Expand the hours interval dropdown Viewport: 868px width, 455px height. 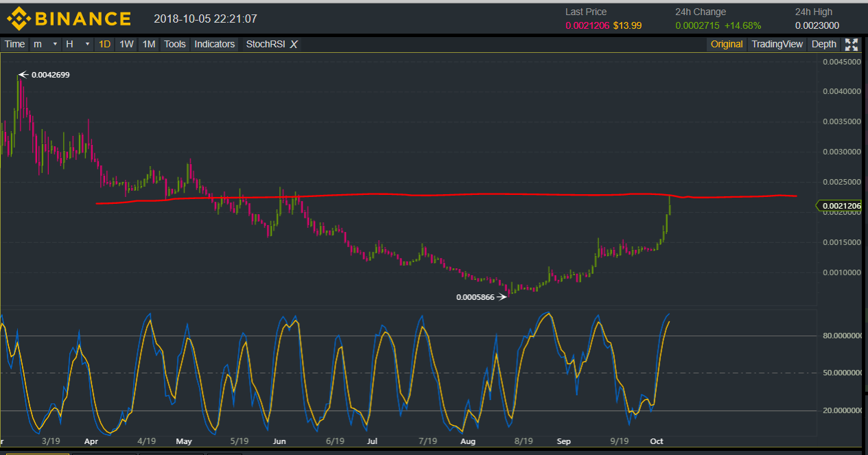click(78, 45)
